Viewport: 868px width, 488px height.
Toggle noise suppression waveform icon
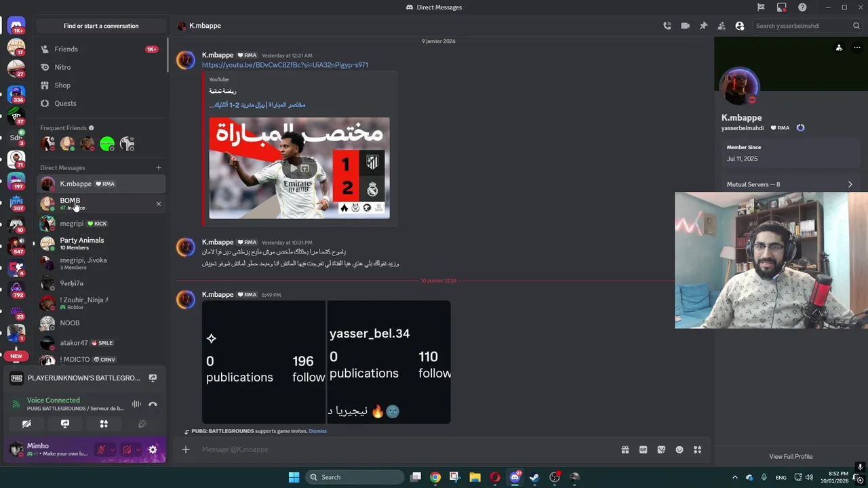pyautogui.click(x=136, y=404)
